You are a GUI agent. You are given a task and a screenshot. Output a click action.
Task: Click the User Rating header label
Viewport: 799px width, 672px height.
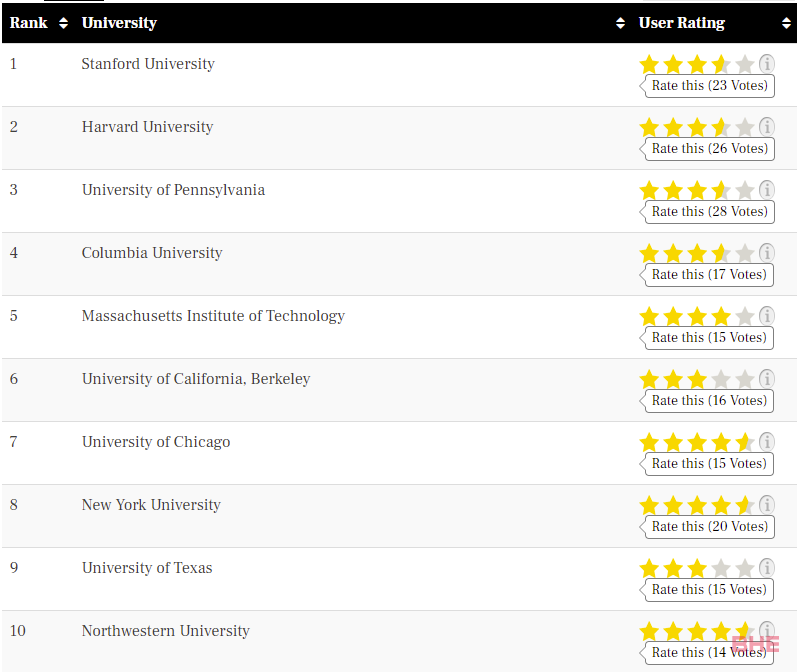coord(682,23)
